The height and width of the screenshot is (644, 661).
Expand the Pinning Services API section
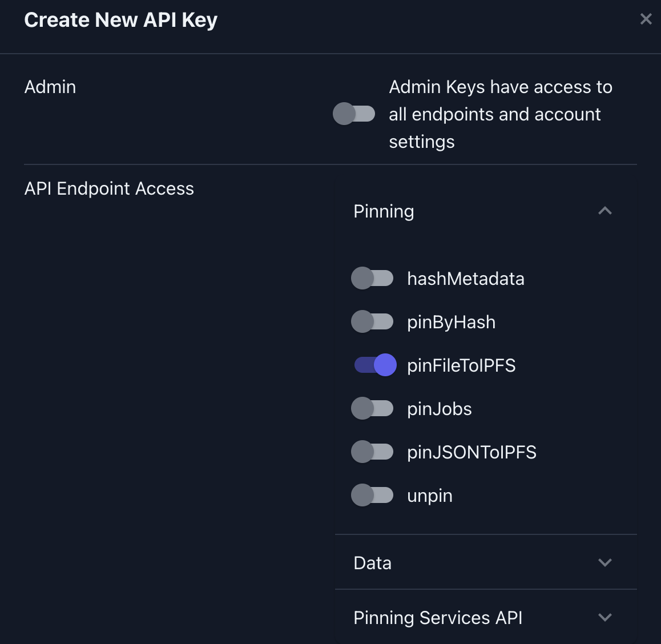(x=604, y=617)
